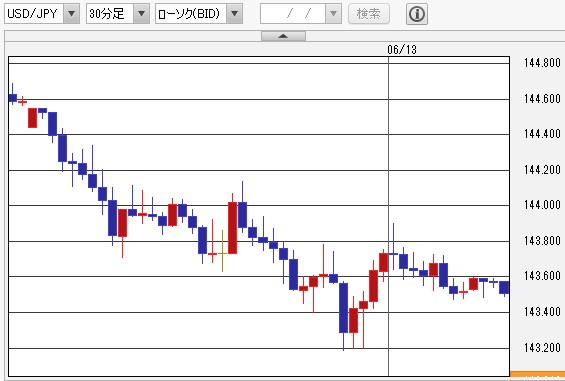Click the yellow doji candlestick
This screenshot has height=381, width=565.
pyautogui.click(x=222, y=251)
